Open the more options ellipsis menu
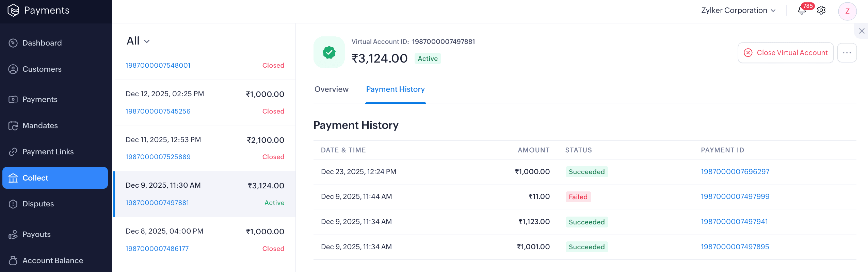This screenshot has width=868, height=272. click(847, 53)
